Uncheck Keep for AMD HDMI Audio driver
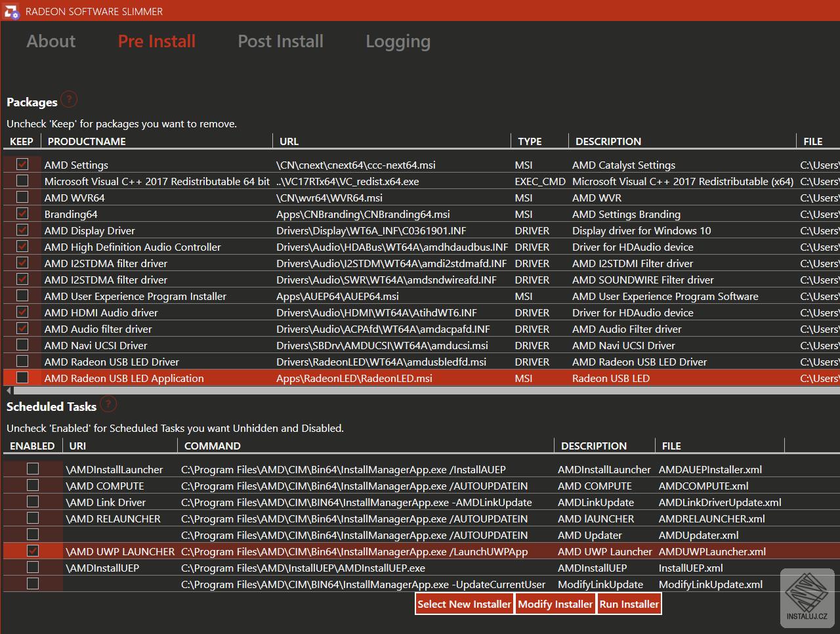The image size is (840, 634). click(x=22, y=312)
